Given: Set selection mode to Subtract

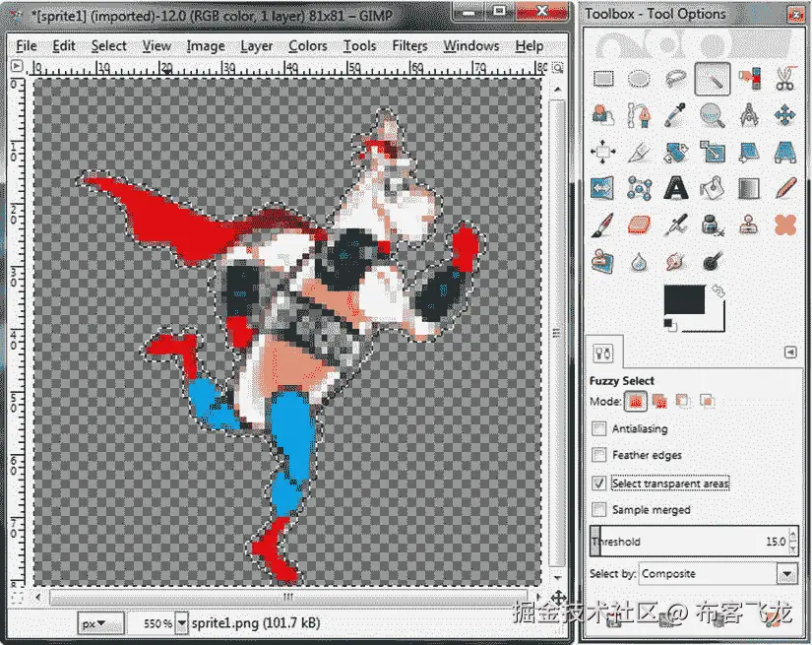Looking at the screenshot, I should (683, 402).
